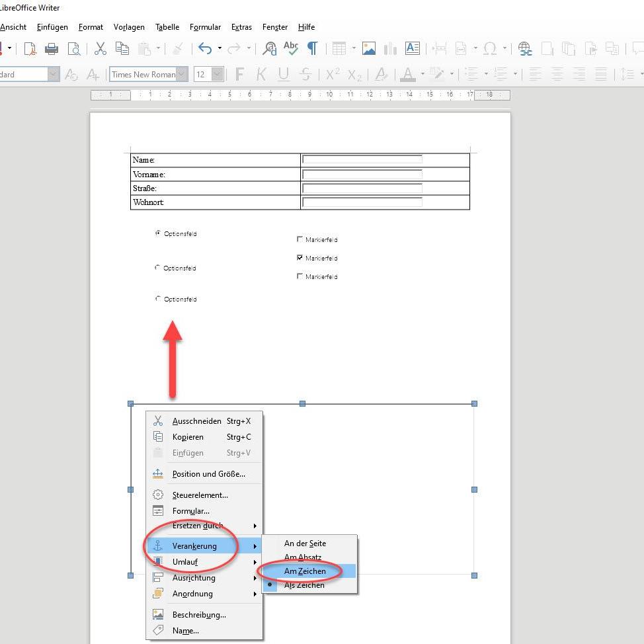This screenshot has width=644, height=644.
Task: Click the Subscript X₂ button
Action: (355, 75)
